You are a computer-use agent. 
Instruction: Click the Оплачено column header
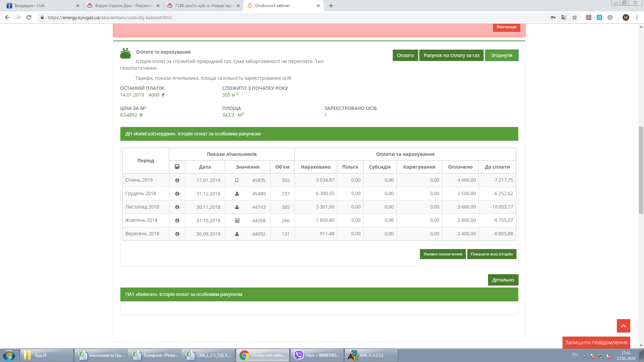(x=460, y=167)
